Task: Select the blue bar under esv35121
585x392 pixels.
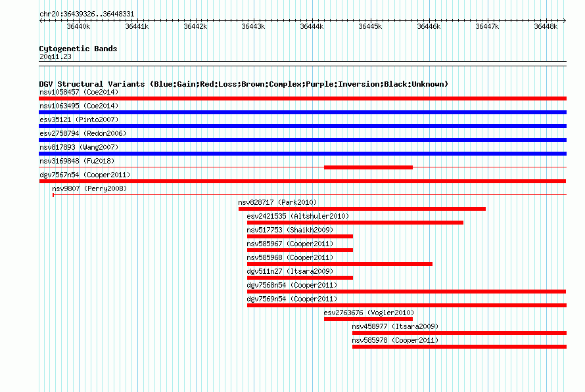Action: click(x=302, y=126)
